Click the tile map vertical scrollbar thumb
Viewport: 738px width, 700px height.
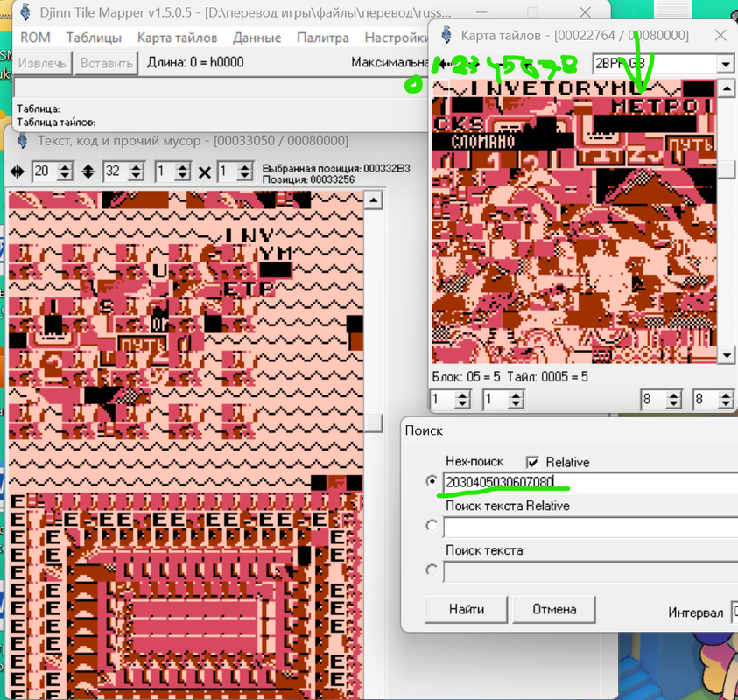tap(727, 169)
